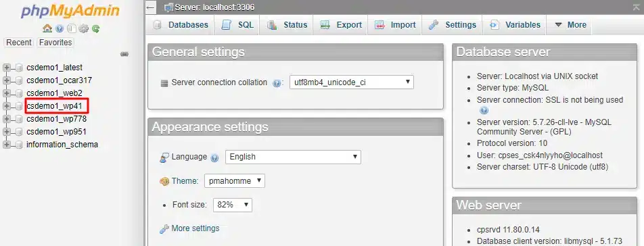
Task: Expand the csdemo1_latest database tree node
Action: [x=7, y=68]
